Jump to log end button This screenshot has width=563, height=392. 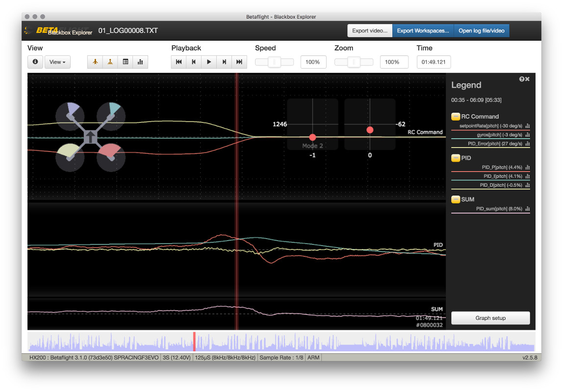239,62
